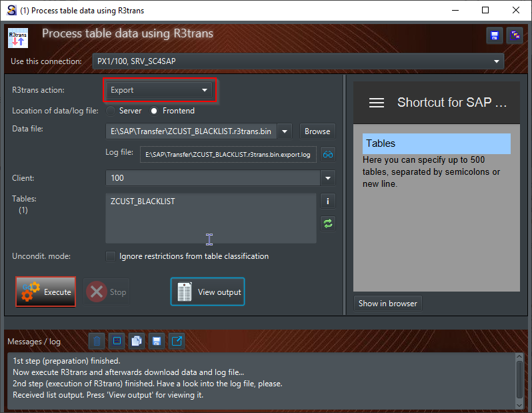532x413 pixels.
Task: Open the messages log in external window
Action: pyautogui.click(x=177, y=341)
